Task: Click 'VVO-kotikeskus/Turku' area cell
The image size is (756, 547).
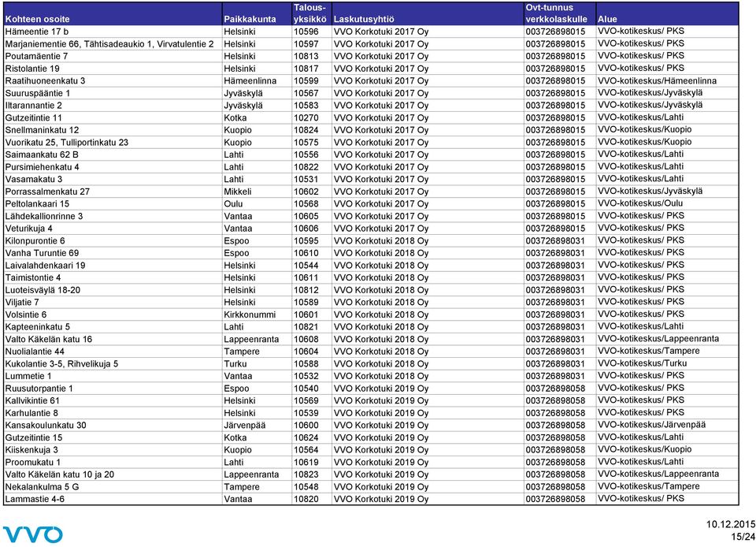Action: tap(643, 363)
